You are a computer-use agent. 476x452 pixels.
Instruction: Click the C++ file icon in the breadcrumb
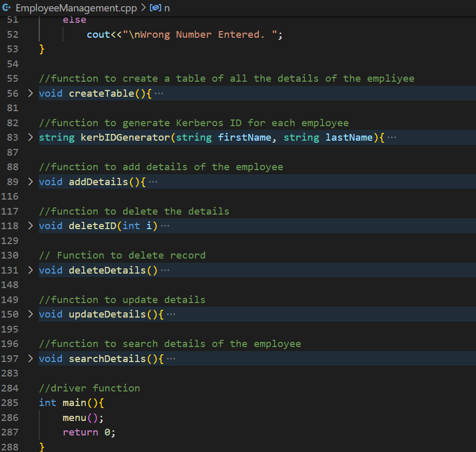pos(7,8)
